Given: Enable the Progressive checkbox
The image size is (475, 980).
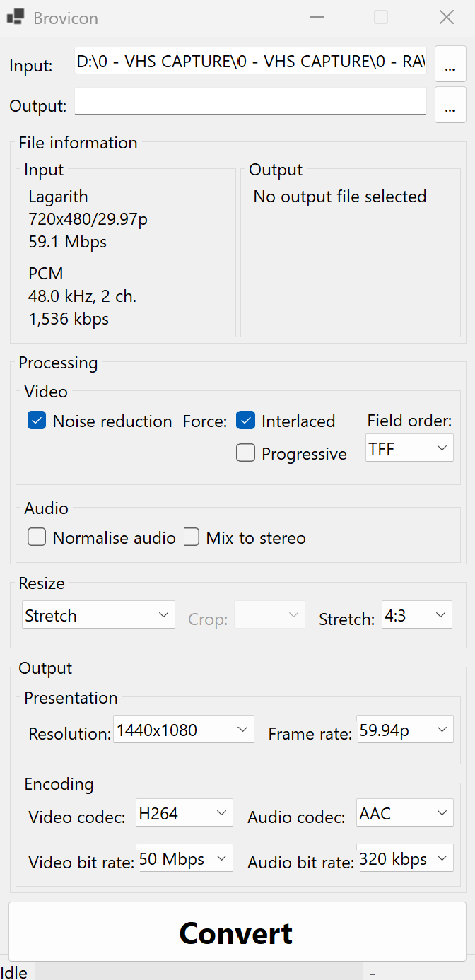Looking at the screenshot, I should pos(245,454).
